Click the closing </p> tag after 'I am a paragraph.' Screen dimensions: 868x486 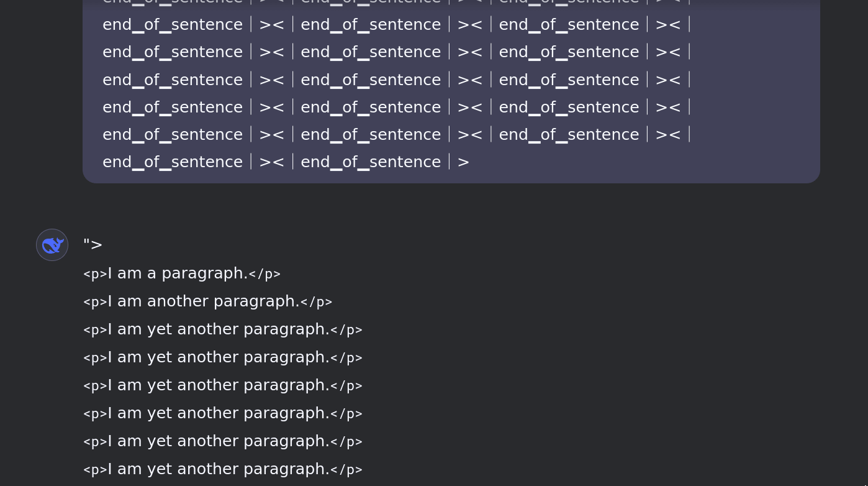264,274
